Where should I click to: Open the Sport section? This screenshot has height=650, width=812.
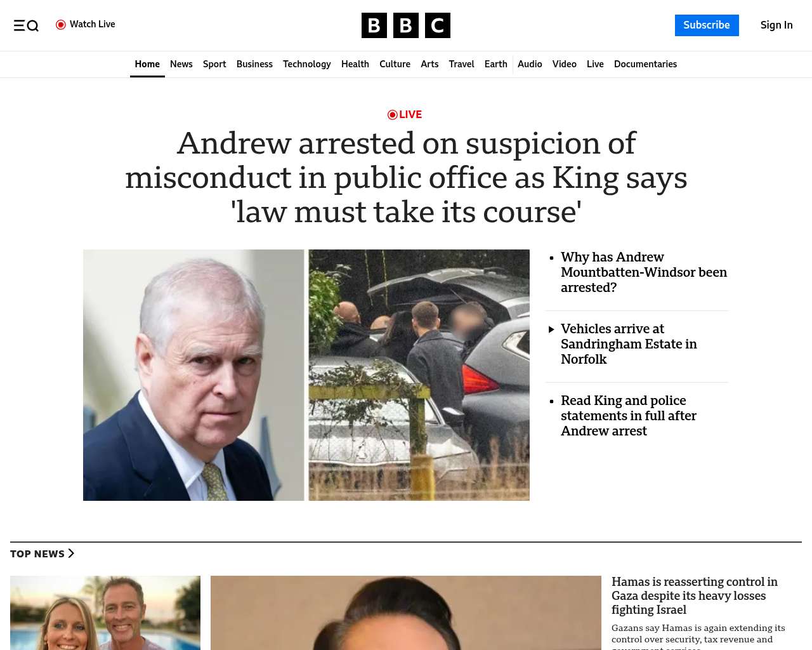(x=214, y=64)
